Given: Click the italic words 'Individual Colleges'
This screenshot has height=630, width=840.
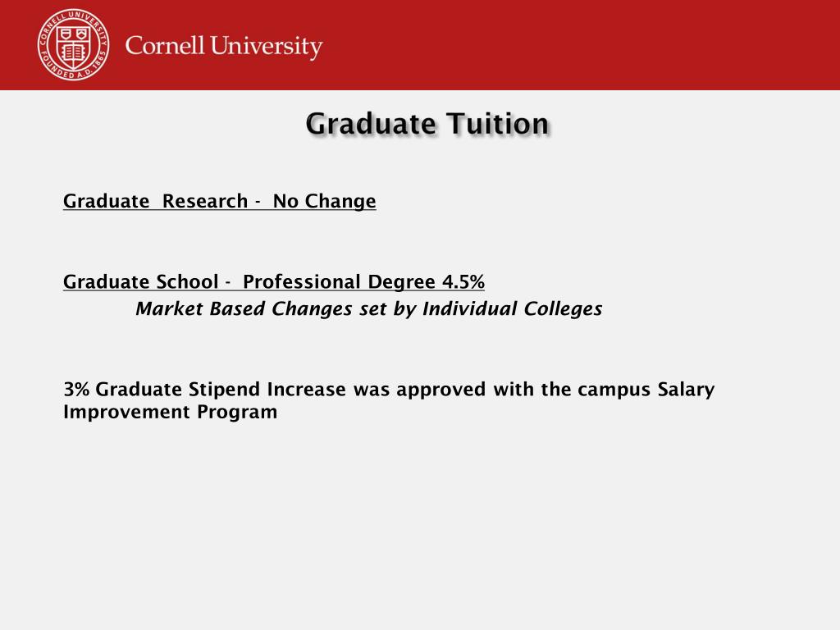Looking at the screenshot, I should point(512,309).
